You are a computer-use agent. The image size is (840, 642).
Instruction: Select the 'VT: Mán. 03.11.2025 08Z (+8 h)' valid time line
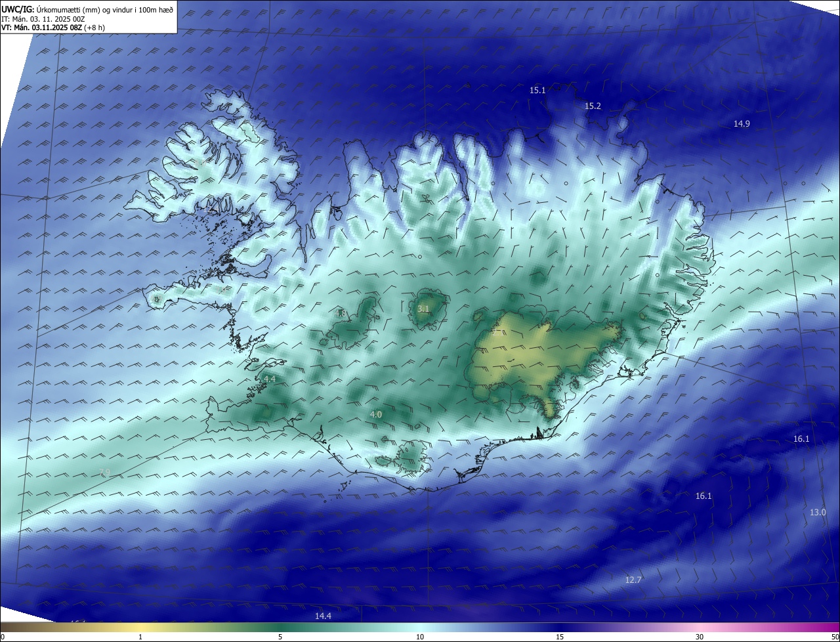tap(53, 28)
